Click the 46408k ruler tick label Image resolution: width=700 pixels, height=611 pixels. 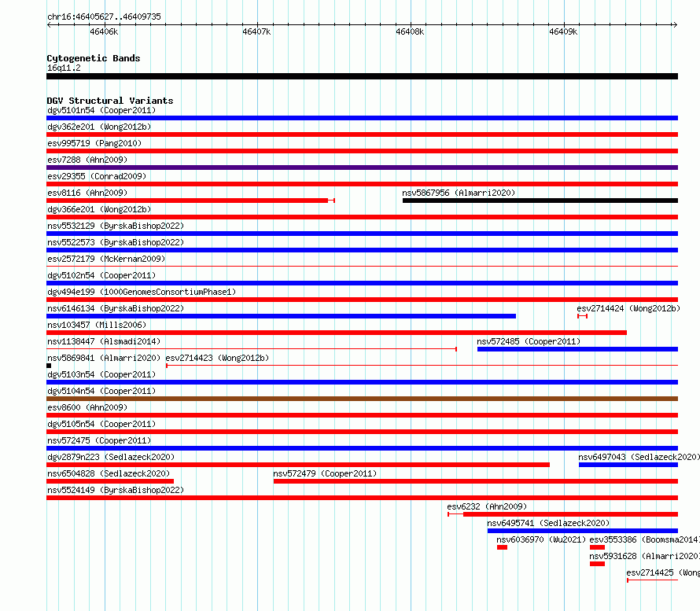click(410, 31)
